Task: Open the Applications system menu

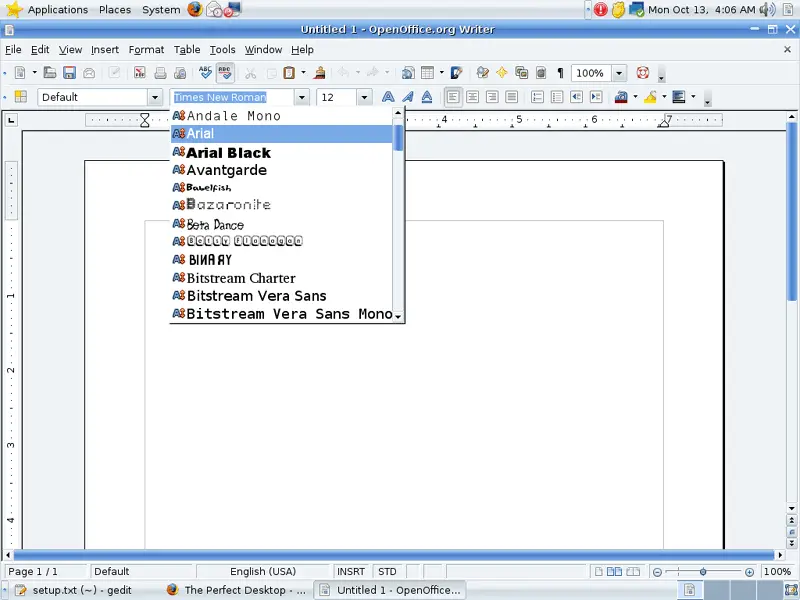Action: coord(57,10)
